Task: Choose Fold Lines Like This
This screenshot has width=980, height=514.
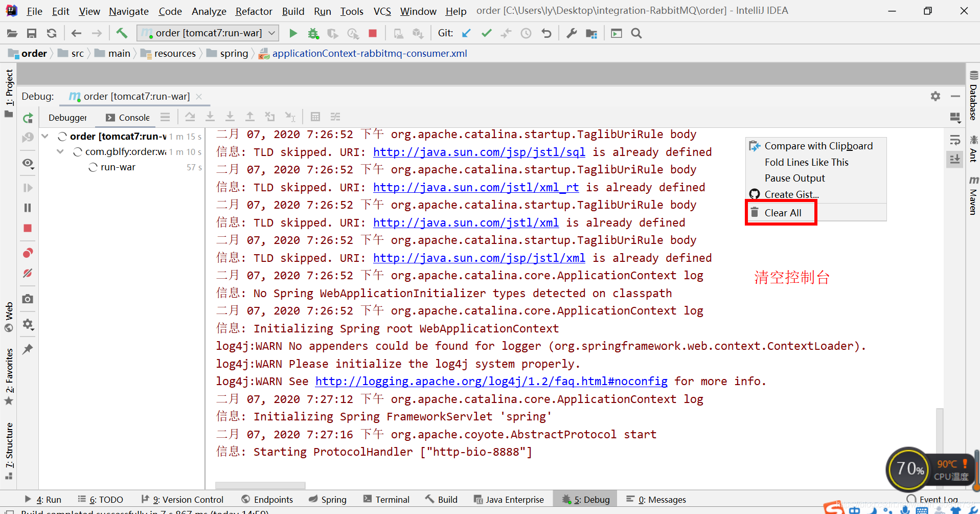Action: click(x=806, y=162)
